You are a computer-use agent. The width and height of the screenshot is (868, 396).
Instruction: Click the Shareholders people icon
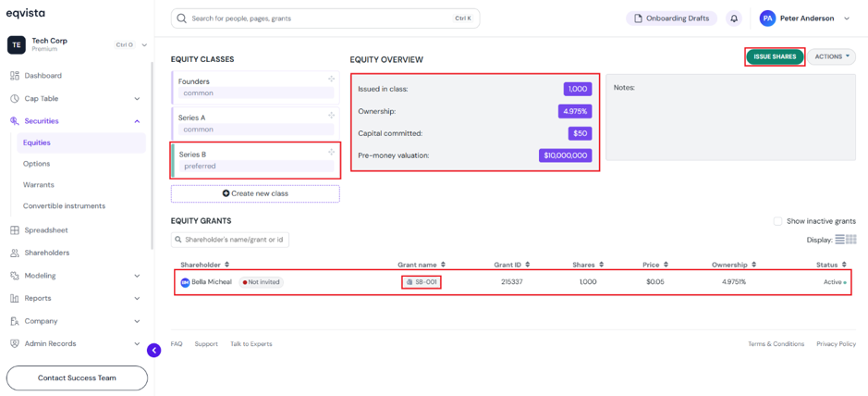pyautogui.click(x=15, y=254)
